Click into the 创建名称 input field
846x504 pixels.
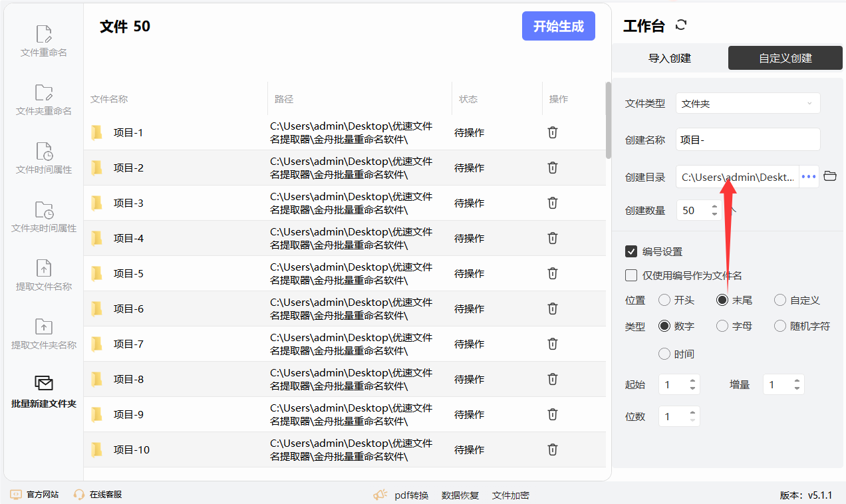[748, 140]
